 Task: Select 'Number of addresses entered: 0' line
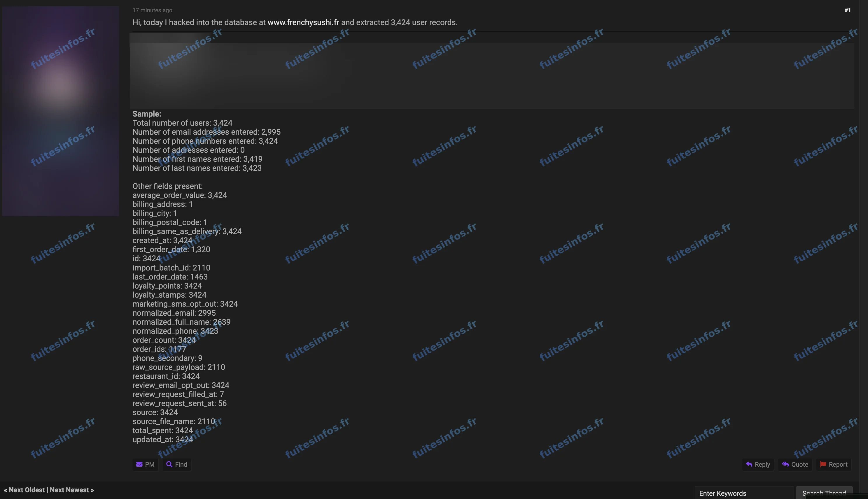pos(189,150)
